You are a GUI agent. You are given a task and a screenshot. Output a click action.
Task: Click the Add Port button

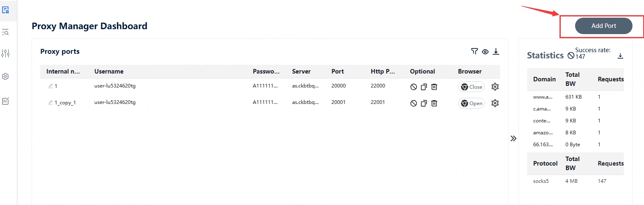click(x=603, y=26)
